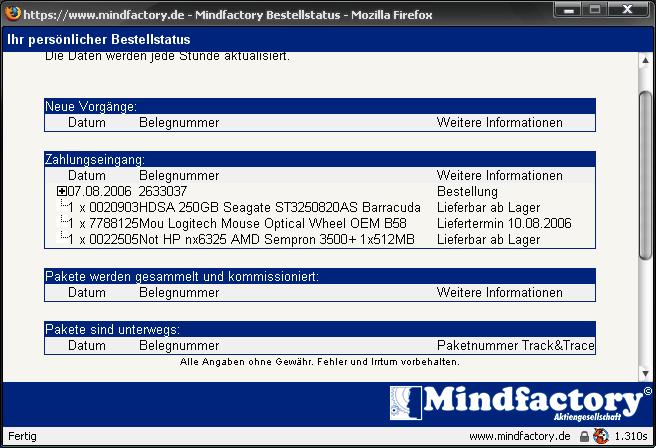This screenshot has width=656, height=448.
Task: Click '1.310s' load time in status bar
Action: coord(631,436)
